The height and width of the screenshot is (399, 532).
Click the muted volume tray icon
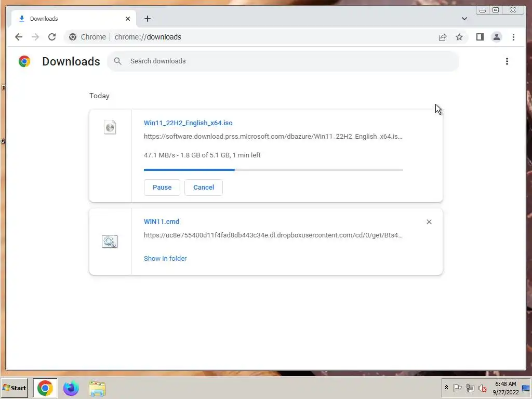click(482, 388)
